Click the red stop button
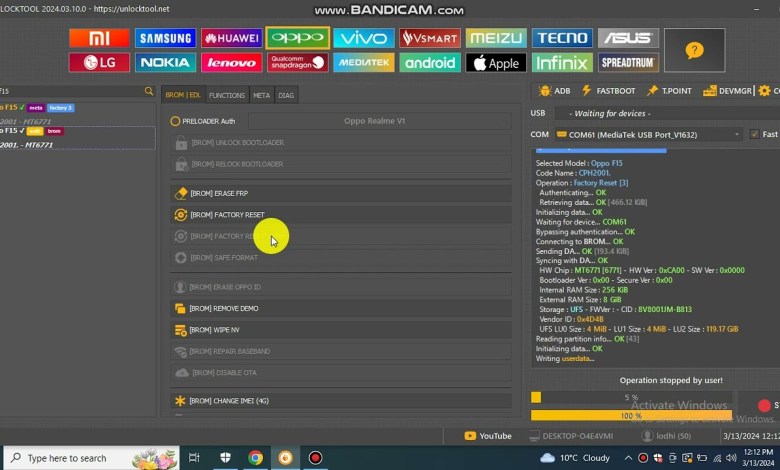Screen dimensions: 780x470 [764, 405]
